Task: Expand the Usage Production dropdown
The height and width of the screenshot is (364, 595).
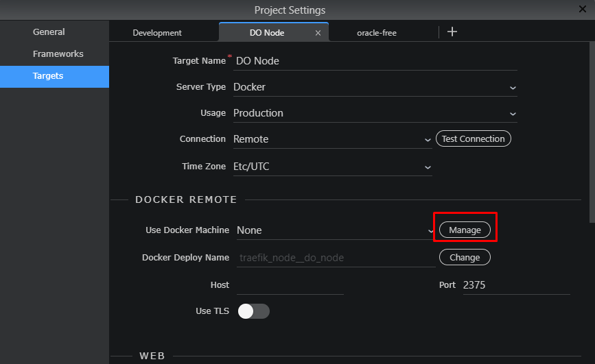Action: tap(375, 113)
